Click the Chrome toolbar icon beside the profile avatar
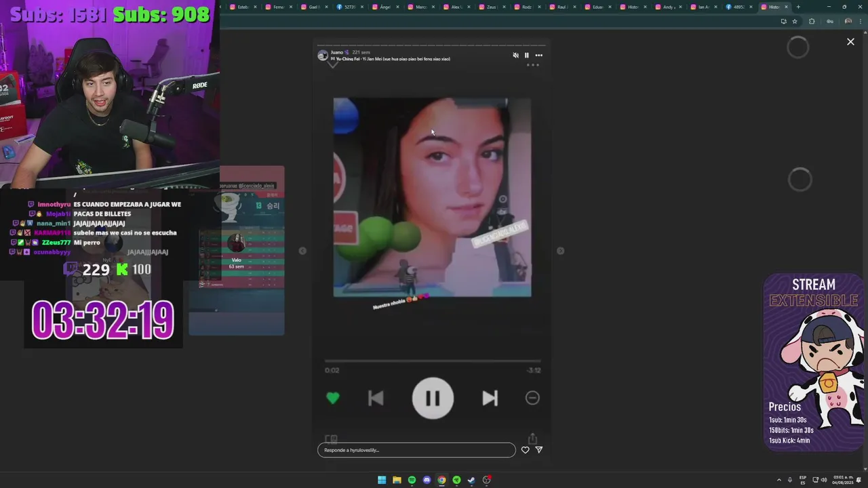The height and width of the screenshot is (488, 868). [829, 21]
